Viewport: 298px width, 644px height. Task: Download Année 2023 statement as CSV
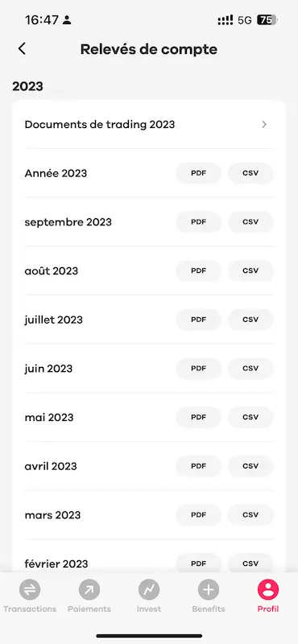coord(250,173)
